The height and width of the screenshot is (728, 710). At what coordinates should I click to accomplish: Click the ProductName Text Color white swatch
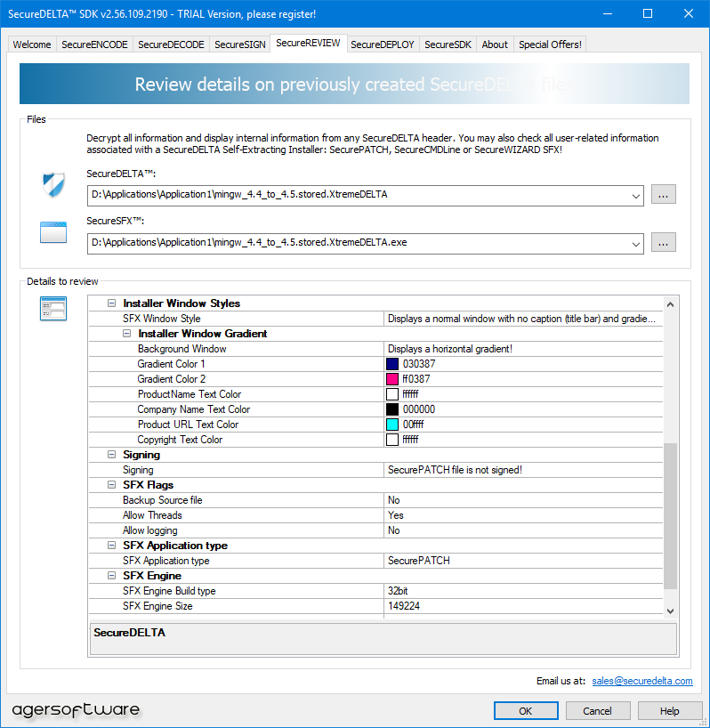point(392,394)
